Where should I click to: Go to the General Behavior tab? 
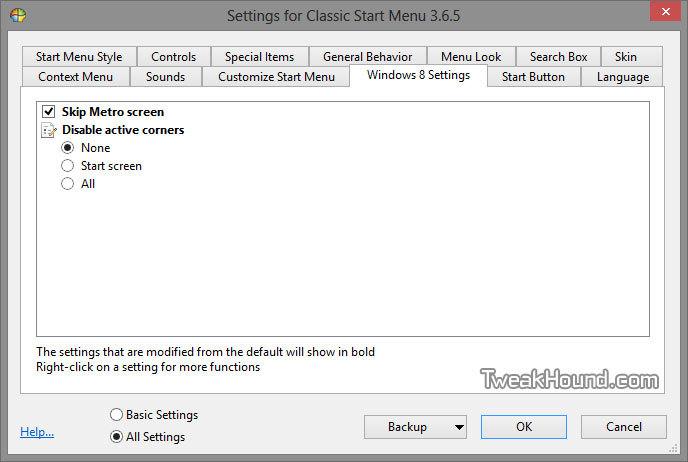tap(368, 57)
